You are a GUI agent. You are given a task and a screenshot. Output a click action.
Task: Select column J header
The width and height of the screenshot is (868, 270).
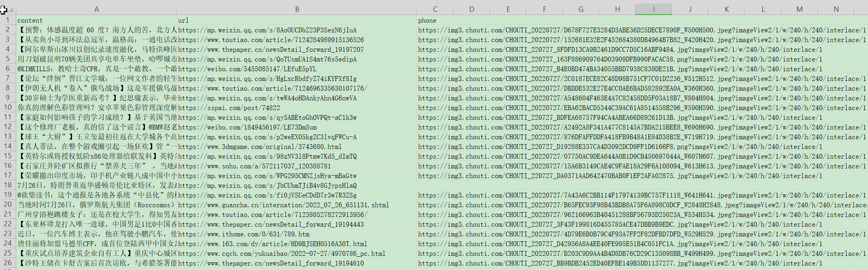690,9
